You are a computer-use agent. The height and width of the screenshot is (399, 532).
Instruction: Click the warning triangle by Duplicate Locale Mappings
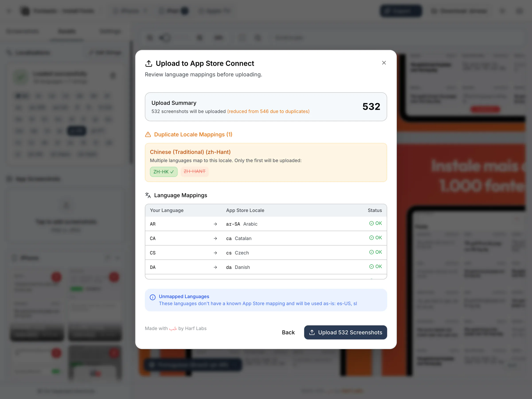point(148,135)
